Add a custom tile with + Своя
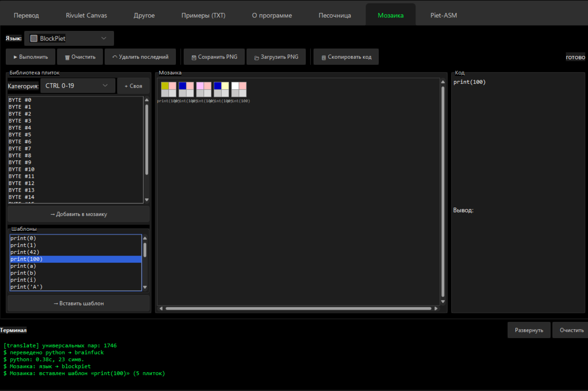Screen dimensions: 588x391 133,86
